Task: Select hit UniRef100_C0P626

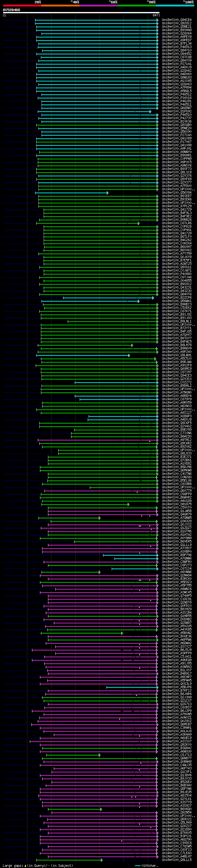Action: coord(176,226)
